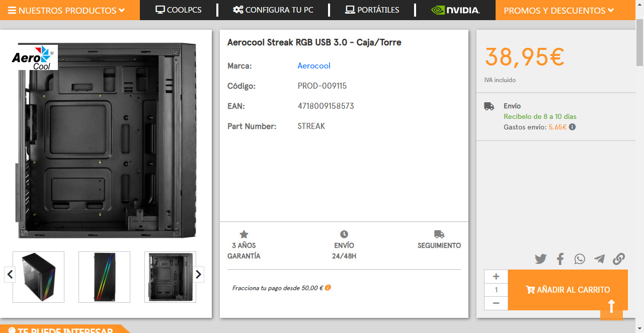Open Promos y Descuentos dropdown

click(x=558, y=10)
